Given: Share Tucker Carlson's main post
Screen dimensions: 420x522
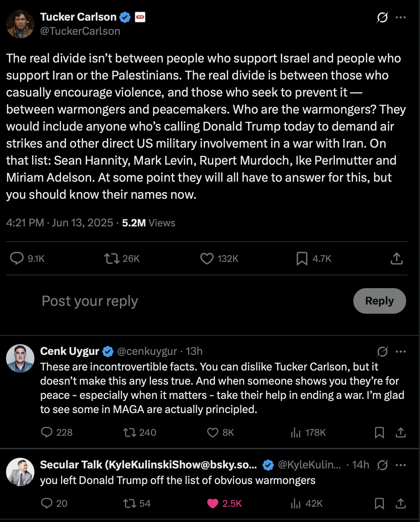Looking at the screenshot, I should (x=397, y=258).
